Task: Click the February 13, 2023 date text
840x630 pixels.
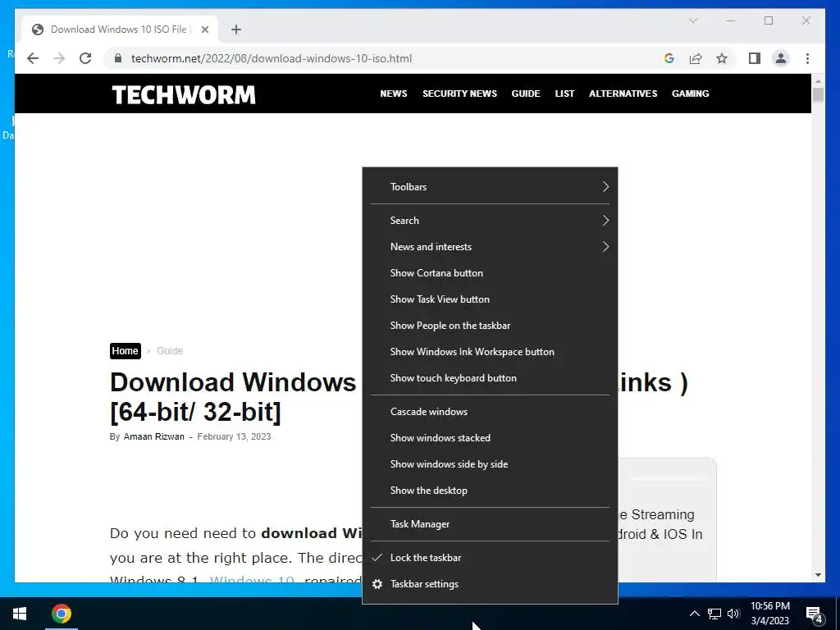Action: pos(234,436)
